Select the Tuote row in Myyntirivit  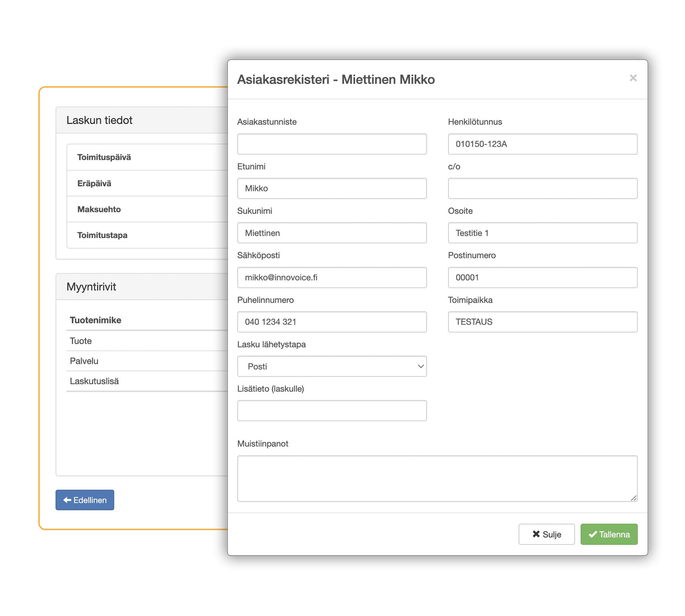click(147, 341)
